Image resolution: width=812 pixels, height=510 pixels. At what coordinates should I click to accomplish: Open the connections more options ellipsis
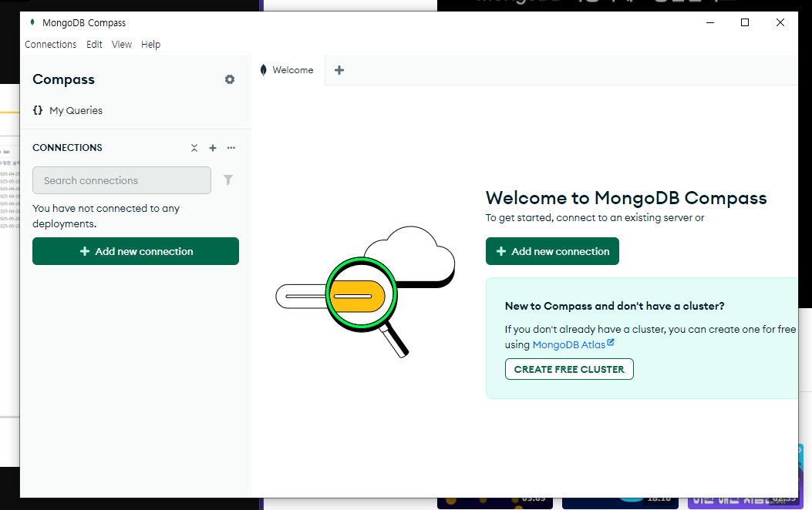[x=231, y=148]
